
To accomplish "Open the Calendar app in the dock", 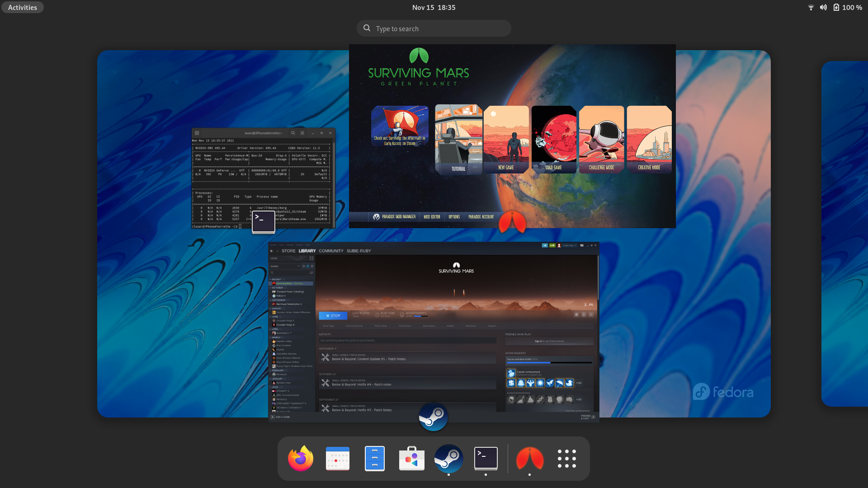I will click(x=338, y=459).
